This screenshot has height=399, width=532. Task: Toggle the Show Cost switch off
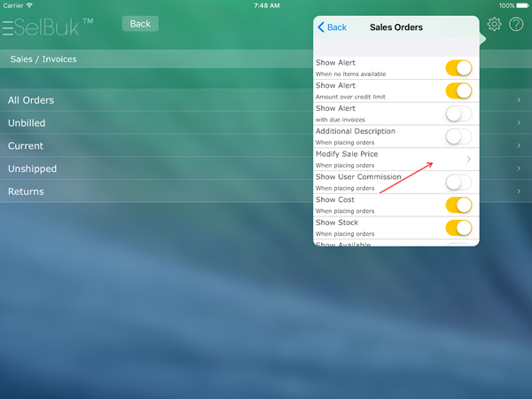[458, 206]
